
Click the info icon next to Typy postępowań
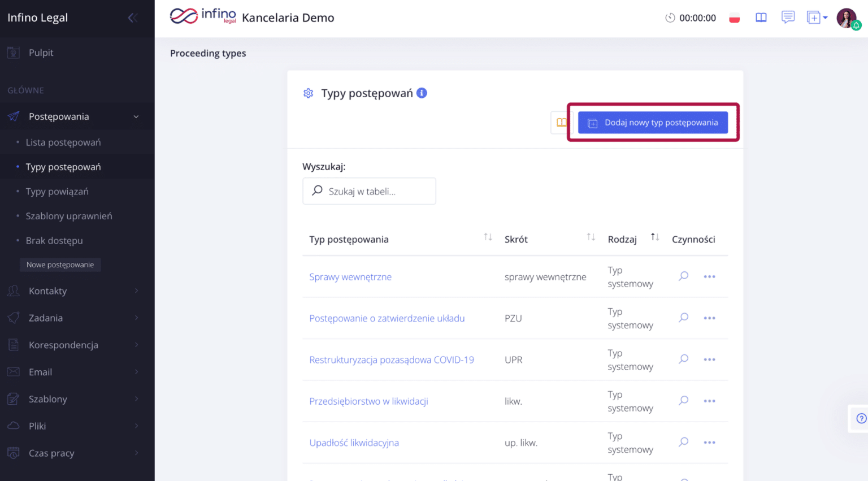click(422, 93)
